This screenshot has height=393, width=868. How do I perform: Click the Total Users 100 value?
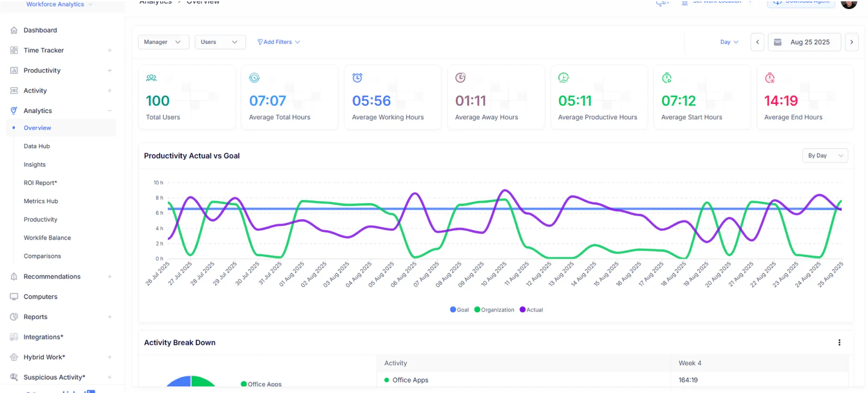pos(158,101)
